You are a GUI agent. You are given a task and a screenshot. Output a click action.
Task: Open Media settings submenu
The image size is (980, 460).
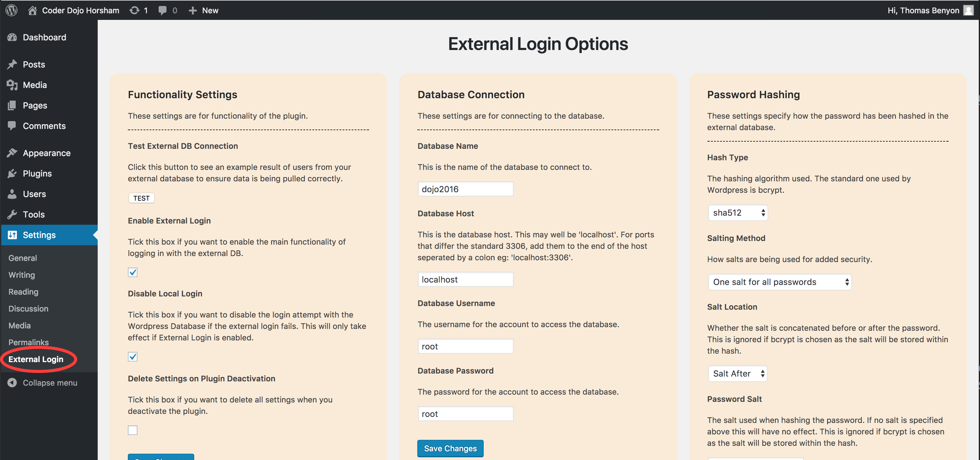20,325
